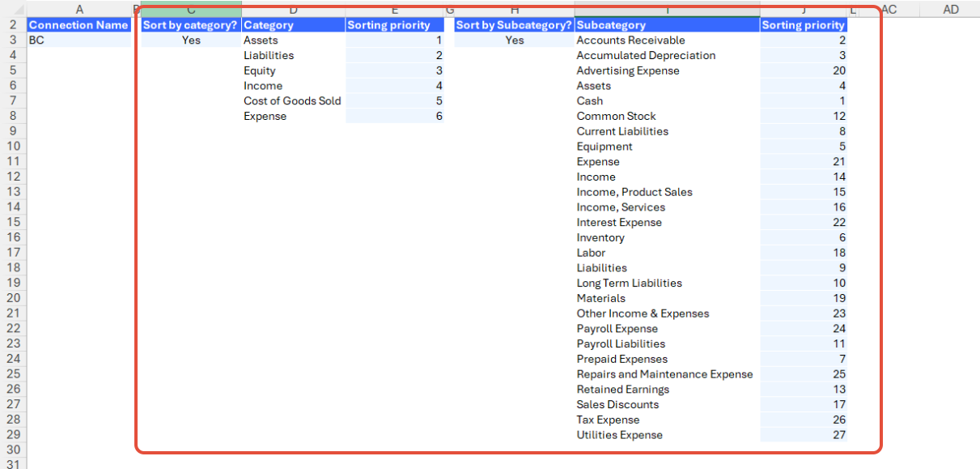The width and height of the screenshot is (980, 469).
Task: Select the Payroll Liabilities cell
Action: [x=667, y=343]
